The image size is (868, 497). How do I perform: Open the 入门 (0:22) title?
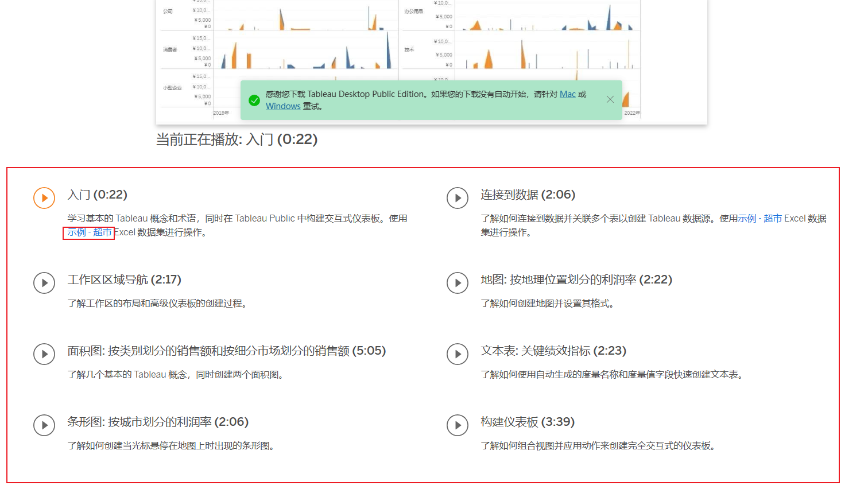[97, 195]
